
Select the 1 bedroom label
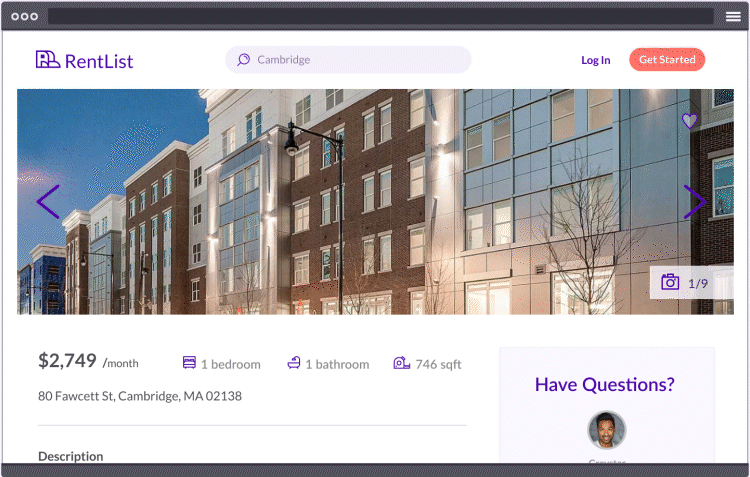point(231,365)
